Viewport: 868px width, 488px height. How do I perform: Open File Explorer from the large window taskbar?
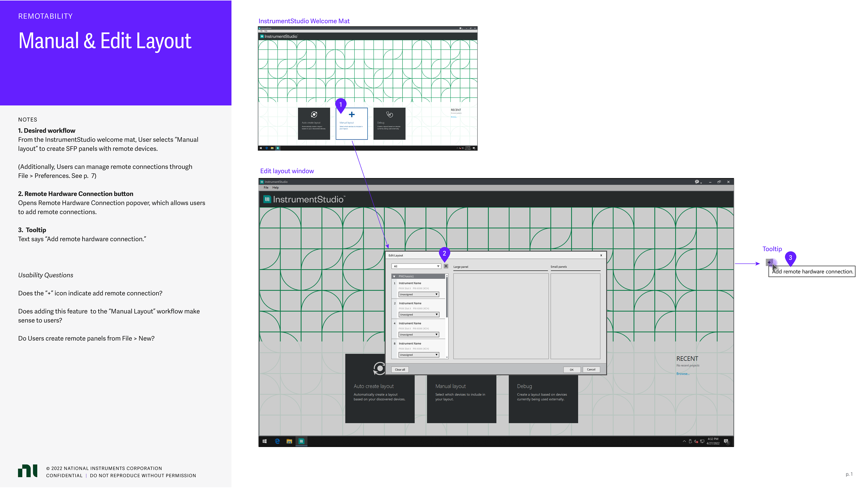point(289,441)
